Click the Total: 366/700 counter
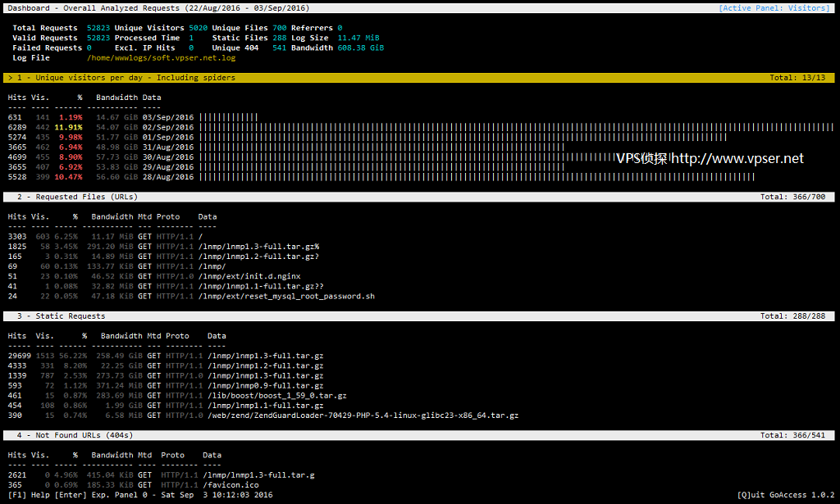 [x=793, y=197]
